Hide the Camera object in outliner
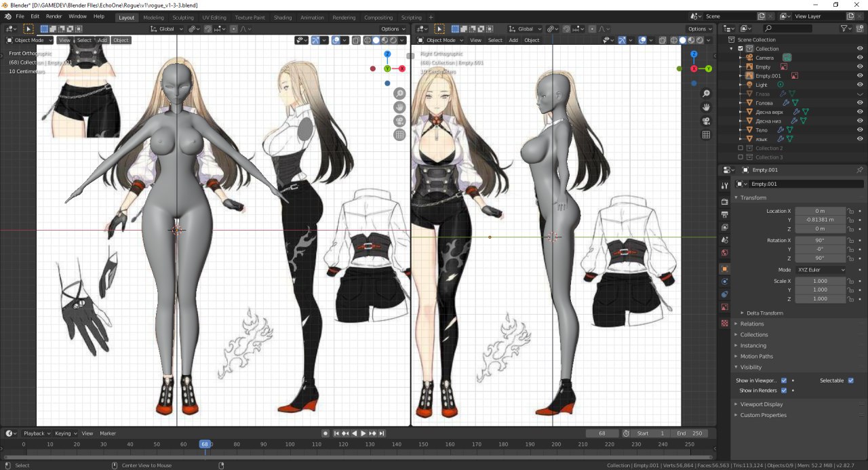 click(860, 58)
